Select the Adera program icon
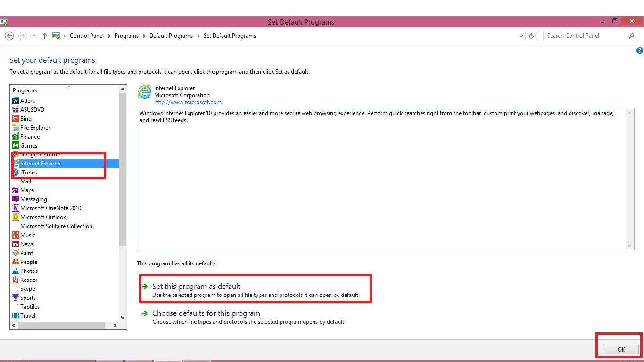The height and width of the screenshot is (362, 644). click(x=16, y=101)
